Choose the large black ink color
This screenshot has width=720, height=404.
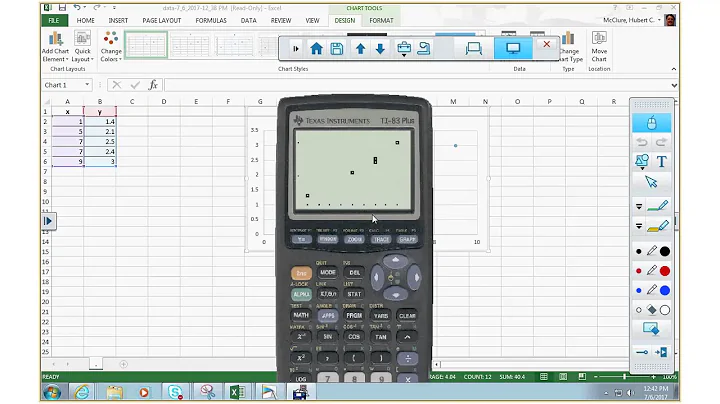click(x=664, y=251)
